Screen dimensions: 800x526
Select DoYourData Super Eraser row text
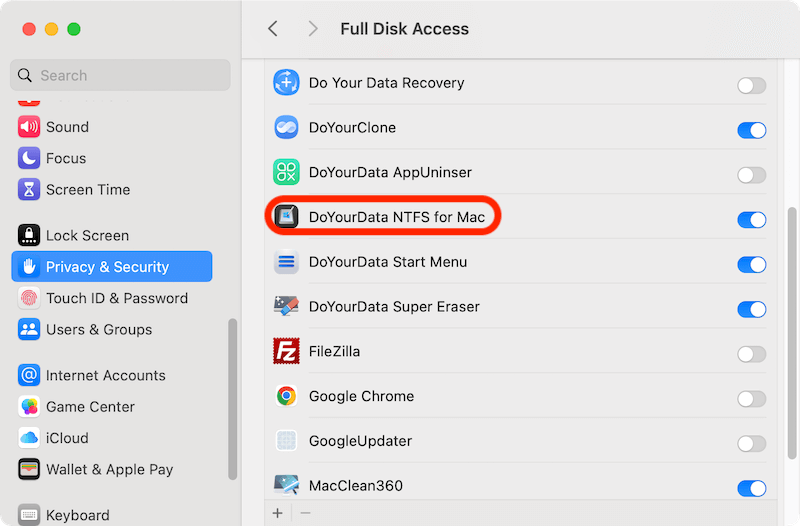point(394,306)
